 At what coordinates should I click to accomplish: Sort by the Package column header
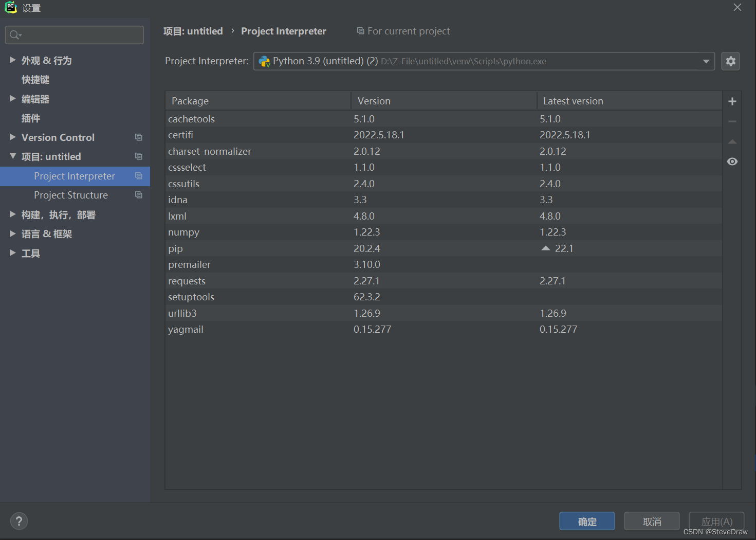tap(258, 101)
